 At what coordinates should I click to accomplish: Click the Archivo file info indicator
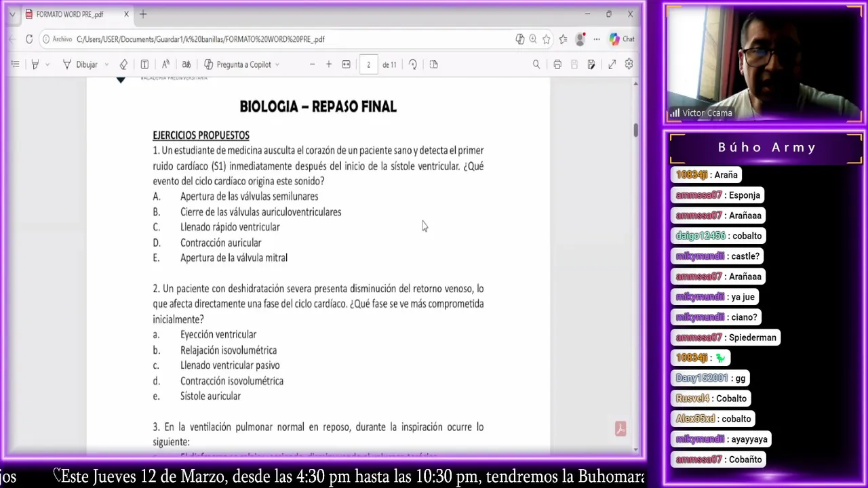point(57,39)
